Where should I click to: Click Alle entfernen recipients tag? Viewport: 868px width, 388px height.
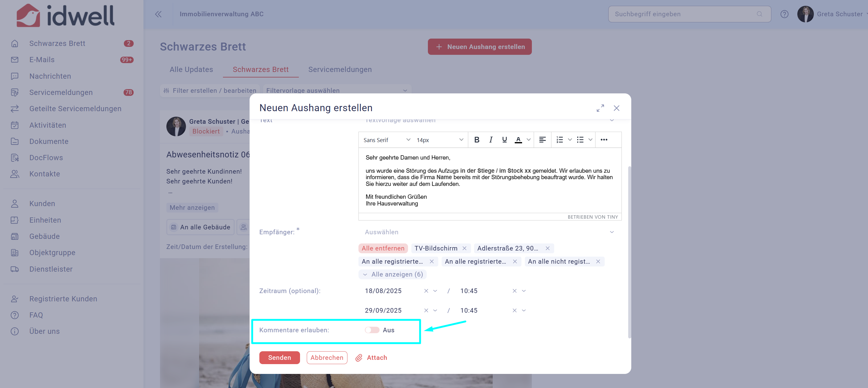(383, 248)
